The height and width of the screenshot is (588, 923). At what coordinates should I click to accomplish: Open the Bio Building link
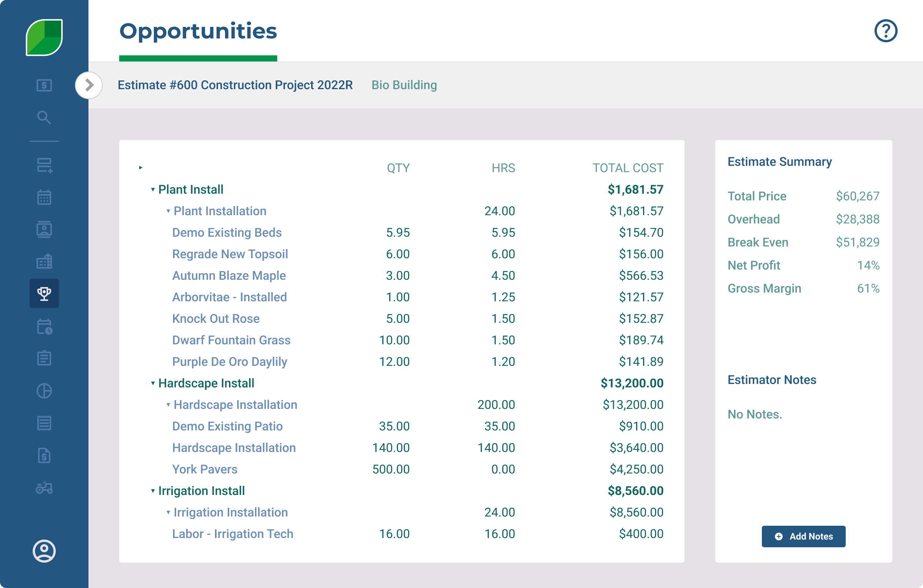tap(404, 85)
